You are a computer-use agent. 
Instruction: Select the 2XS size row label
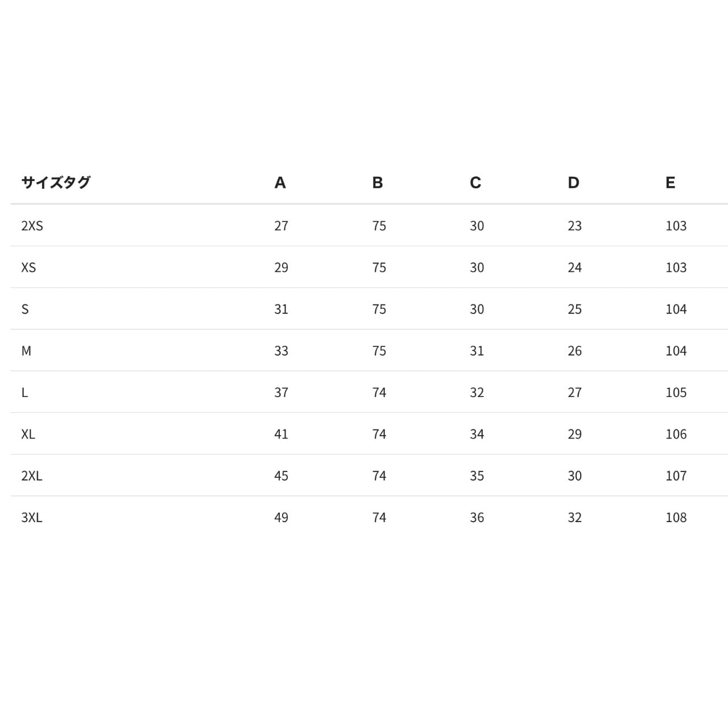coord(32,226)
